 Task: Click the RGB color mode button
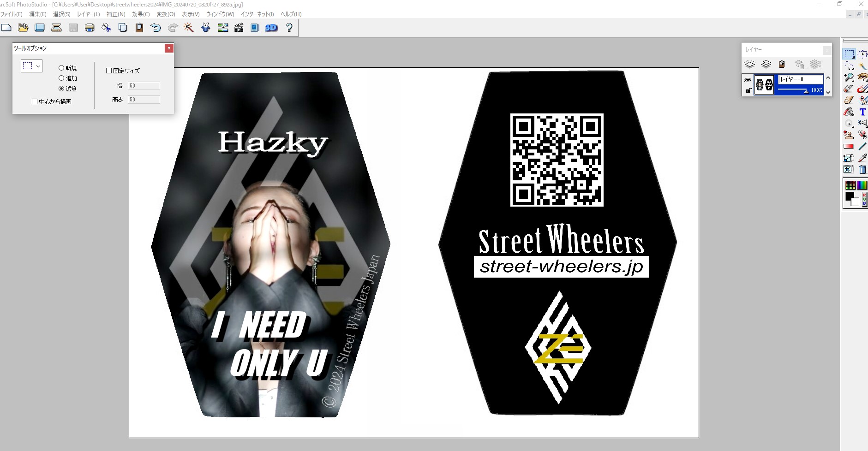click(x=864, y=200)
